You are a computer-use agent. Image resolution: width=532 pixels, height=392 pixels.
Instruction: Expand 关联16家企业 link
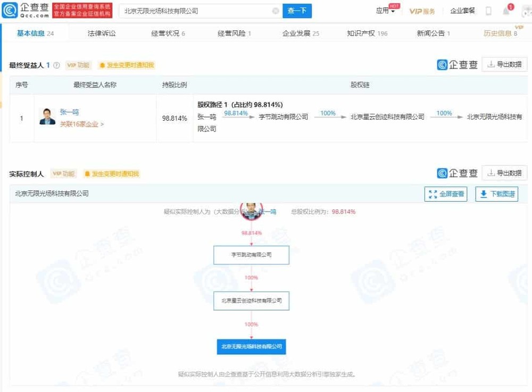[x=82, y=124]
